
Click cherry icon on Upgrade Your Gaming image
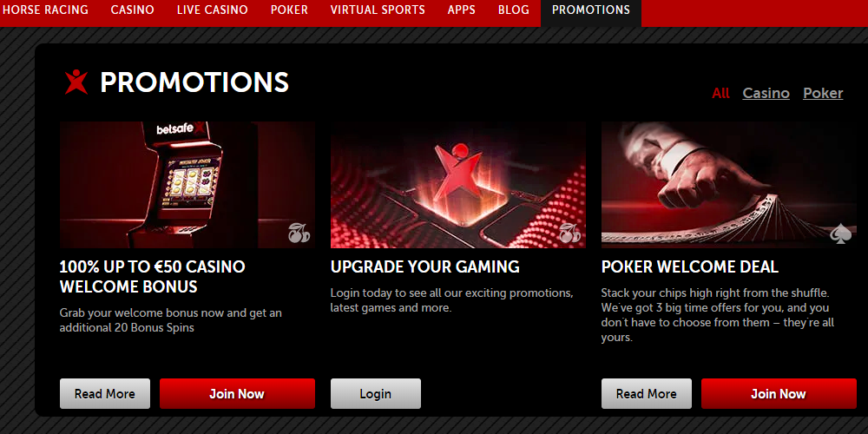[x=570, y=233]
